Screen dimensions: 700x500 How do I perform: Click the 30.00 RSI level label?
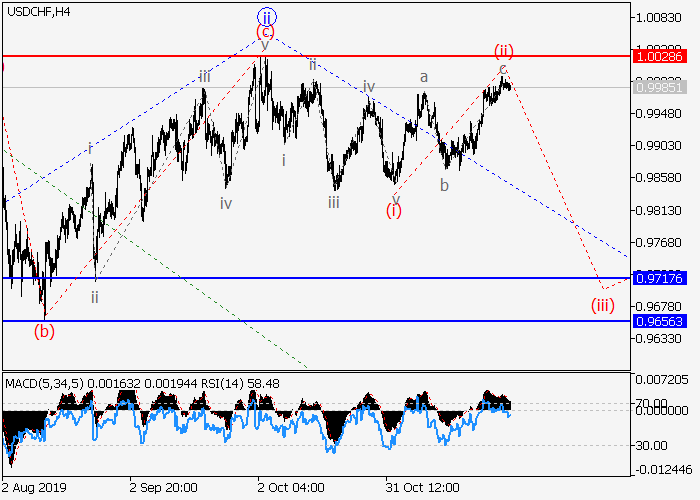click(x=655, y=445)
